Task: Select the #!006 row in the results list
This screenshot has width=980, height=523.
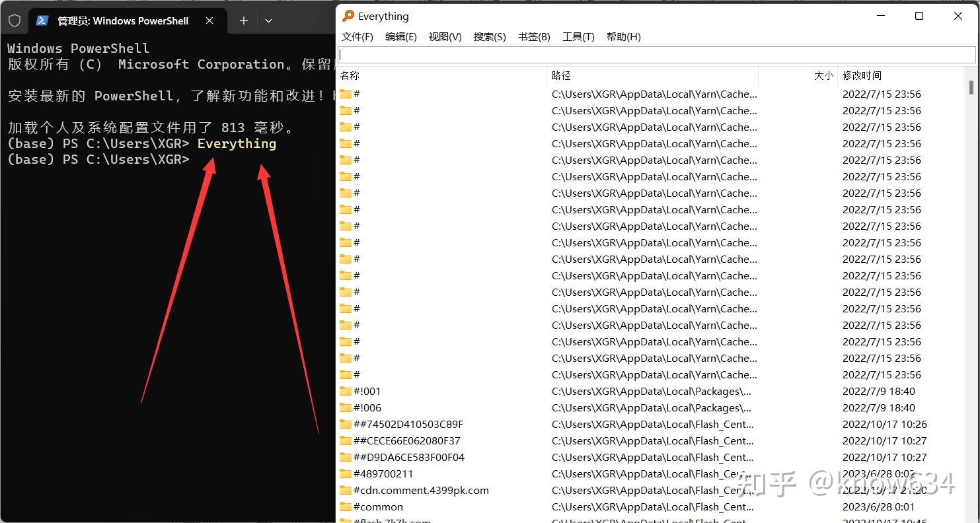Action: coord(369,407)
